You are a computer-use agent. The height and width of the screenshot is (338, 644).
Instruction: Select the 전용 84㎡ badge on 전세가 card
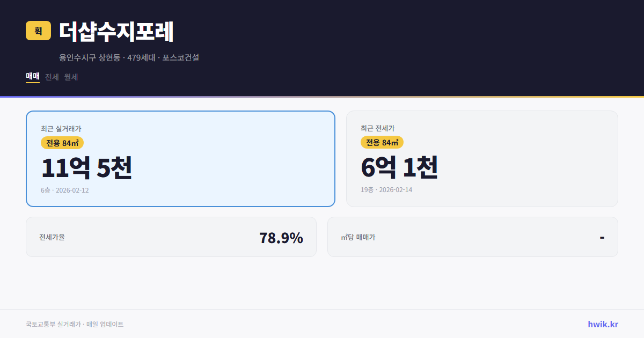(x=381, y=142)
